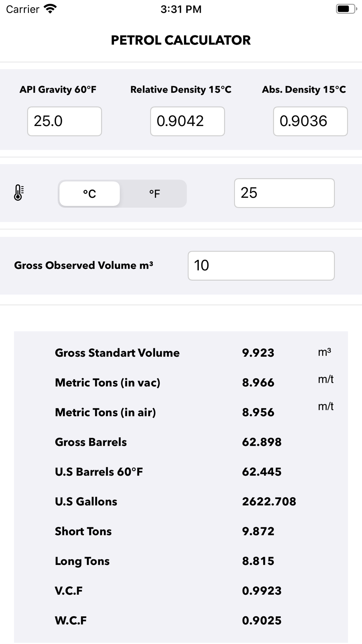362x644 pixels.
Task: Select the °C temperature unit
Action: [89, 194]
